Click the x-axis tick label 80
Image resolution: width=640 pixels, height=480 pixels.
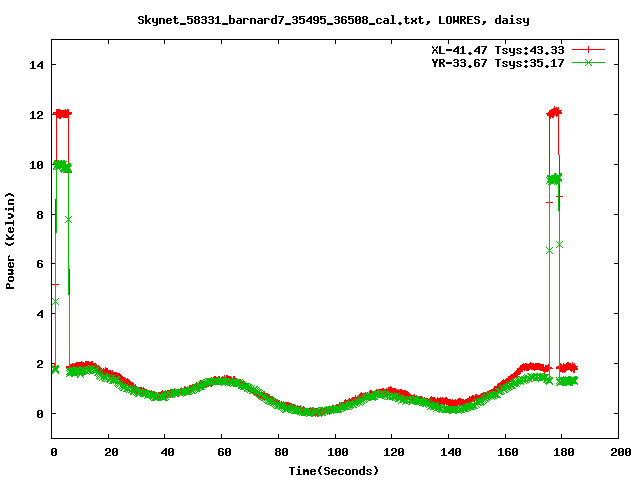(281, 452)
